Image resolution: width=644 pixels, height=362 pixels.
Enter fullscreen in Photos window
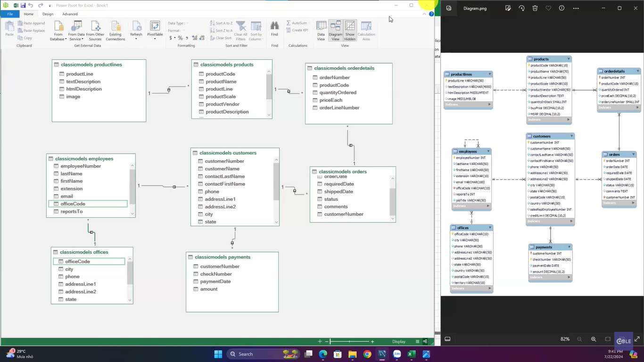click(x=637, y=339)
